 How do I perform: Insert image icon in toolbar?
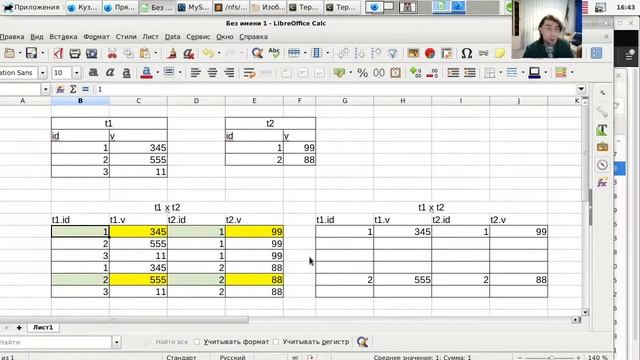click(x=413, y=53)
